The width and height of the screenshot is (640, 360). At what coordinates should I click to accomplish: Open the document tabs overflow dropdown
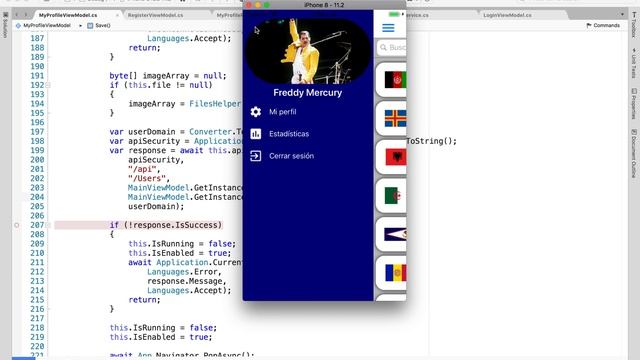(622, 15)
